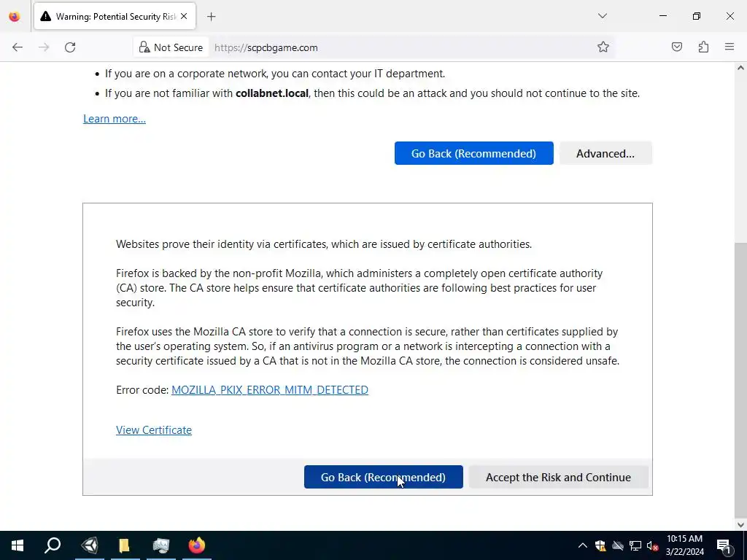The height and width of the screenshot is (560, 747).
Task: Open the Save to Pocket icon
Action: [x=677, y=47]
